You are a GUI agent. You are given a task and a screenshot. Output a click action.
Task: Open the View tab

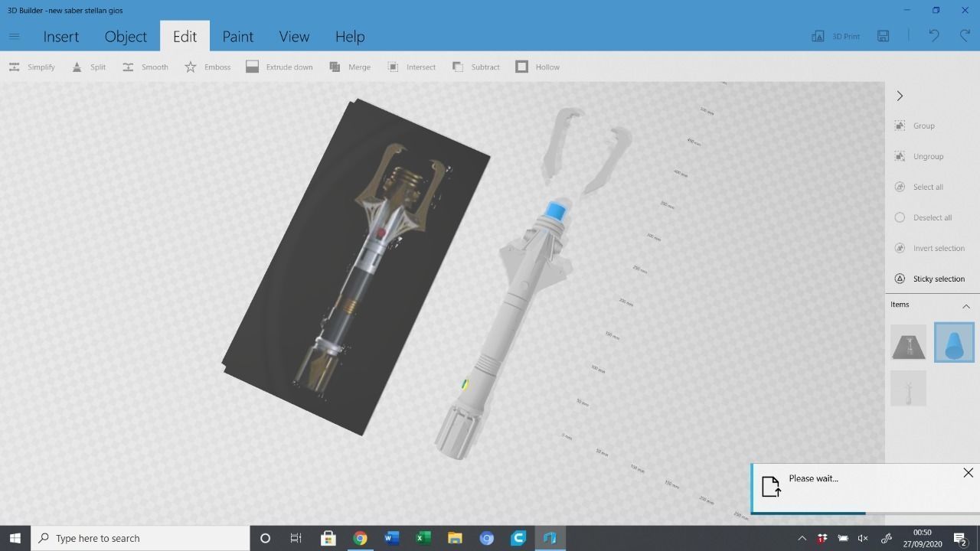pos(294,37)
